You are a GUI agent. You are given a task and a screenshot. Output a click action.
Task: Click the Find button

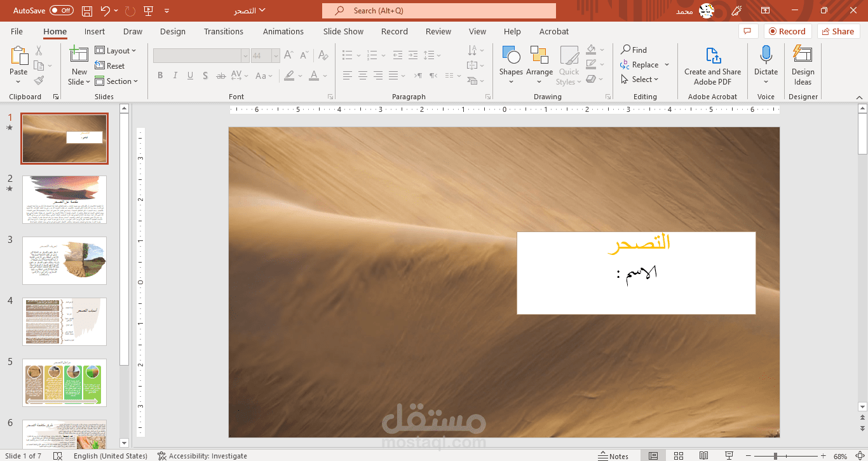(634, 50)
